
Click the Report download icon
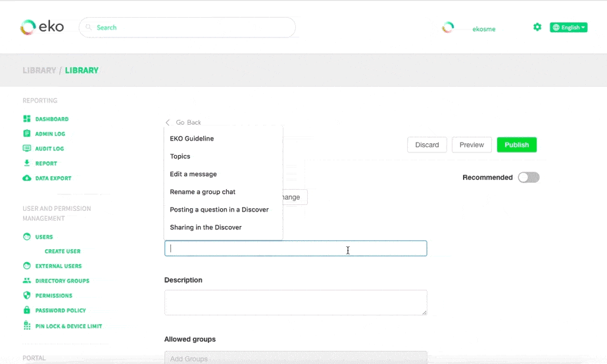point(27,163)
